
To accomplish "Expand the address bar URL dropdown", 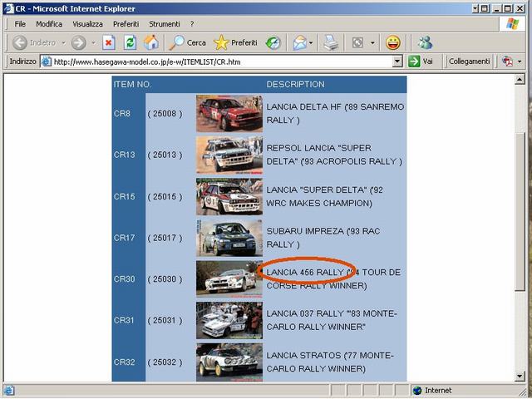I will tap(397, 62).
